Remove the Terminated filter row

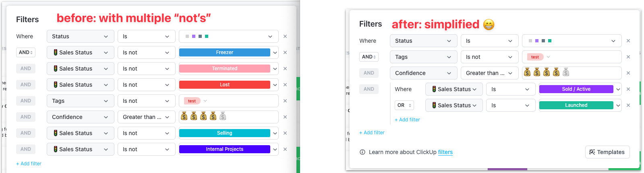point(285,69)
